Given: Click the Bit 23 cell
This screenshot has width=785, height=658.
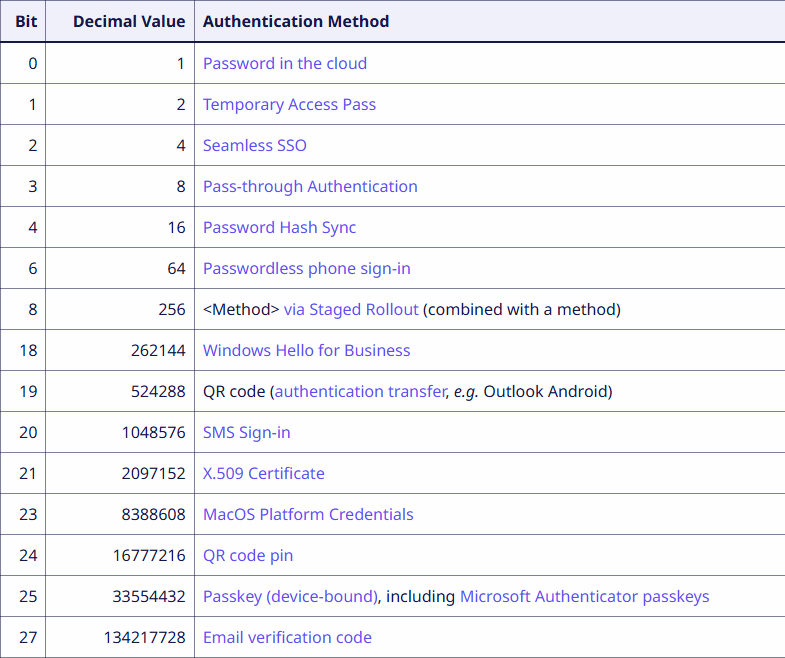Looking at the screenshot, I should (23, 515).
